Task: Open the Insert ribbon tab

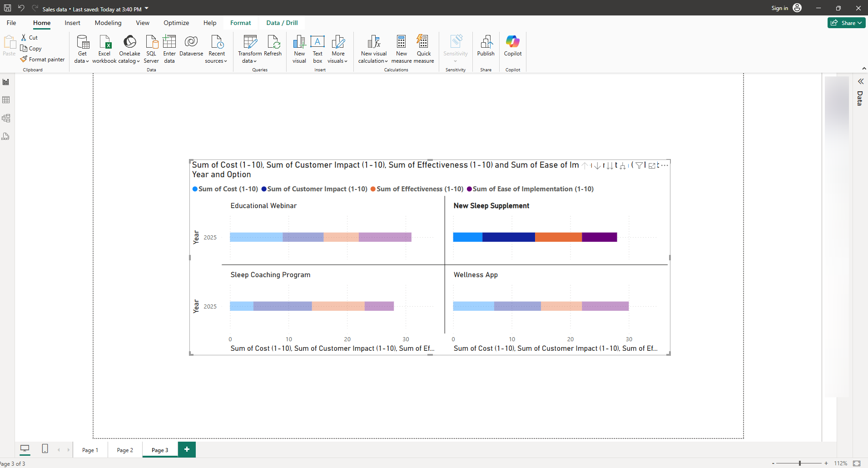Action: pos(72,23)
